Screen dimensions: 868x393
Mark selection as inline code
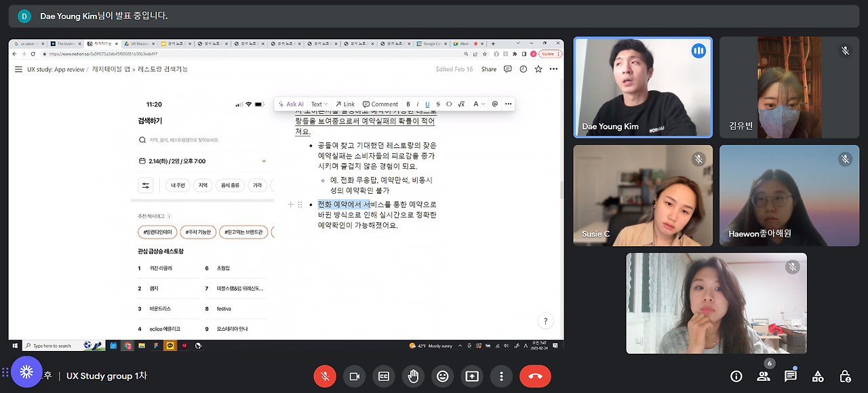[449, 104]
